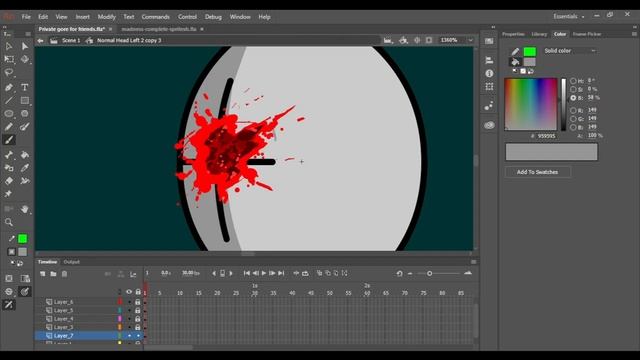Select the H hue radio button
This screenshot has height=360, width=640.
point(573,81)
